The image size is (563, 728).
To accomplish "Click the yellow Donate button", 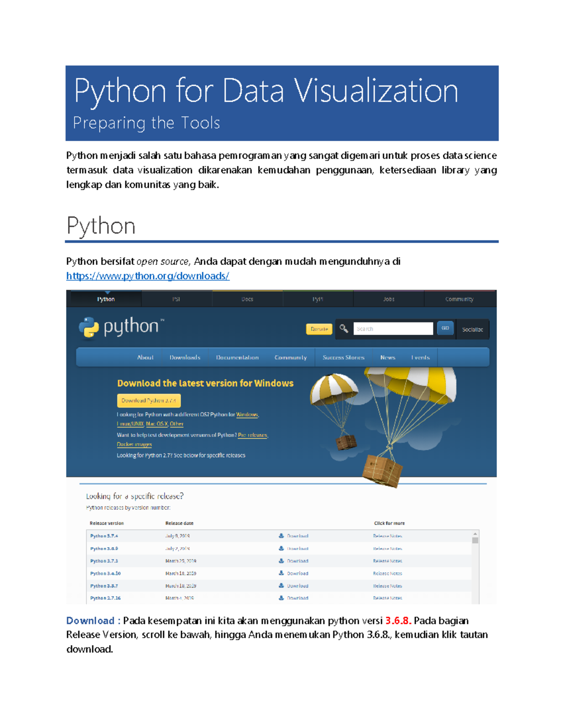I will [320, 329].
